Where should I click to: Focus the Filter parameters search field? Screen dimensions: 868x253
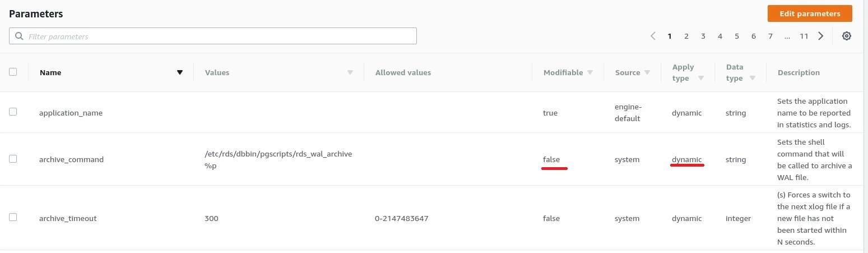(x=213, y=36)
